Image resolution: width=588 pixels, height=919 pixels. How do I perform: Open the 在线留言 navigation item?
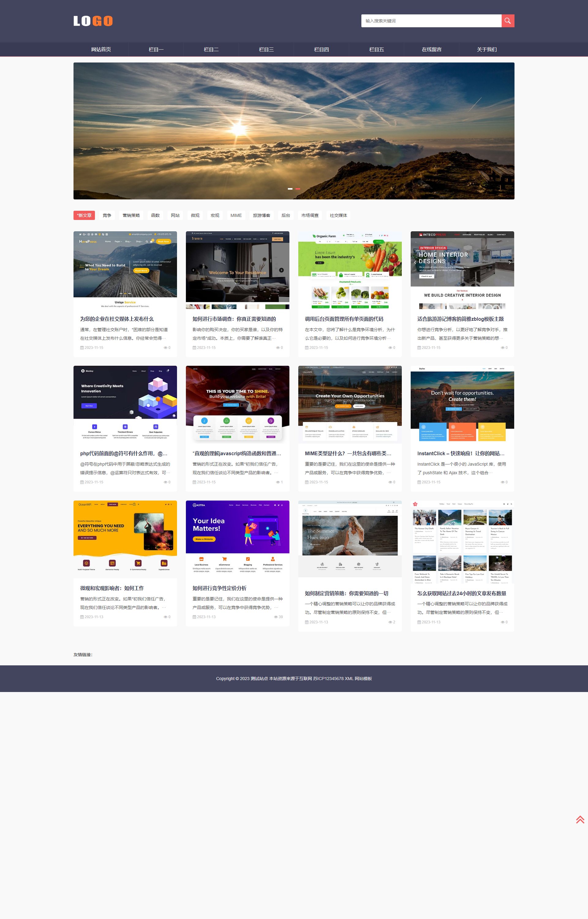tap(432, 49)
